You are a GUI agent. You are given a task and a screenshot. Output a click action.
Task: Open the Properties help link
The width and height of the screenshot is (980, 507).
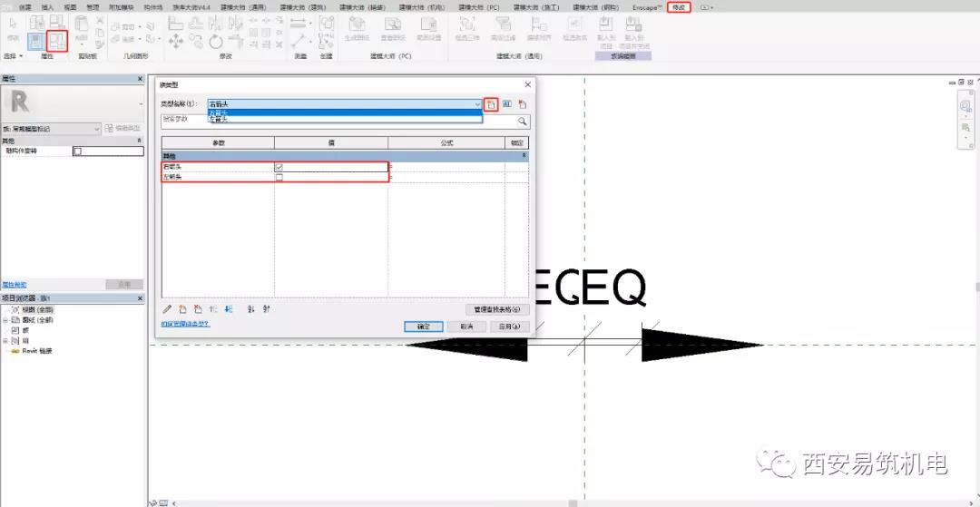pyautogui.click(x=15, y=284)
